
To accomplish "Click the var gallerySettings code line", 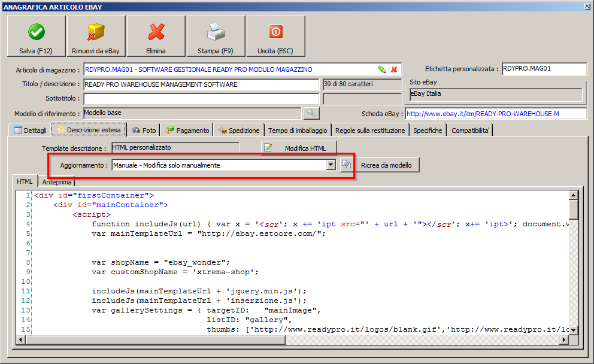I will [x=206, y=310].
